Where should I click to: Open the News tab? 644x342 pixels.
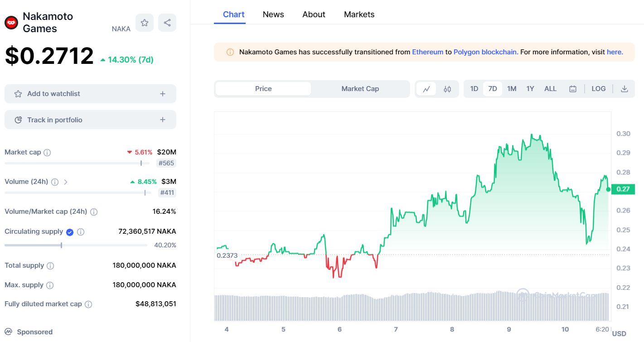(x=273, y=14)
